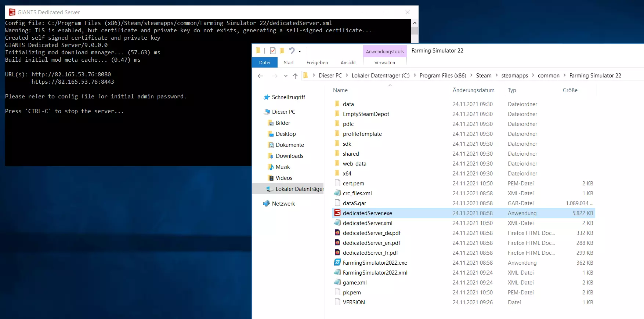Select Musik in navigation pane
Screen dimensions: 644x319
[283, 167]
